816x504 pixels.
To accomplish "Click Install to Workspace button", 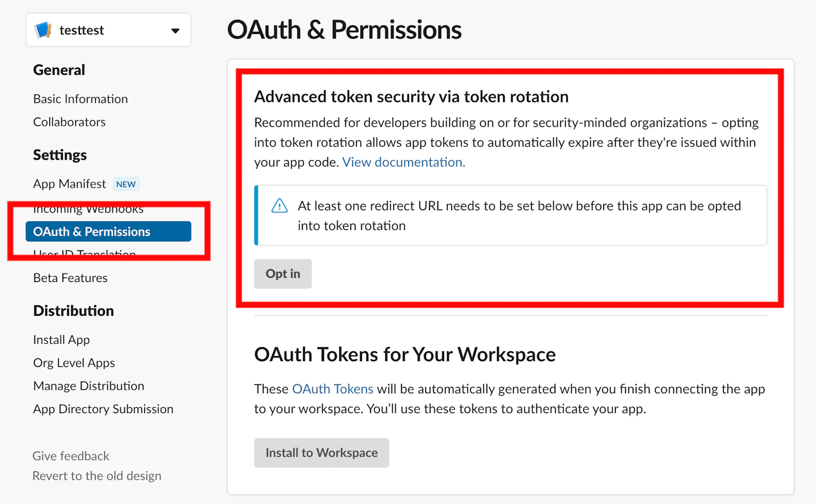I will pyautogui.click(x=322, y=453).
